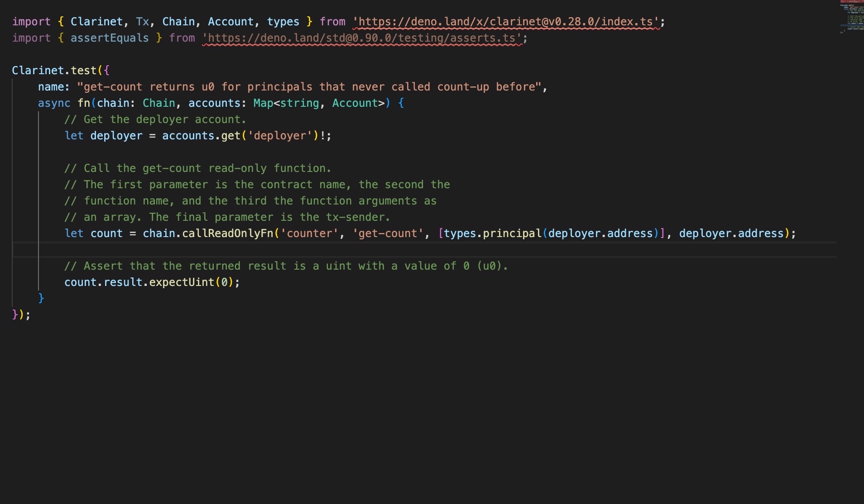Click the comment 'Call the get-count read-only function.'
864x504 pixels.
pos(198,168)
